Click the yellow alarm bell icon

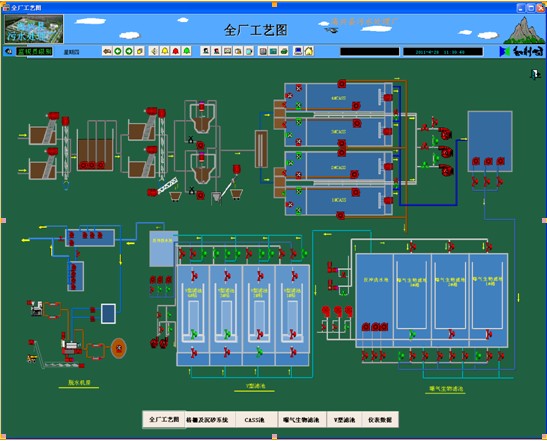pyautogui.click(x=165, y=51)
